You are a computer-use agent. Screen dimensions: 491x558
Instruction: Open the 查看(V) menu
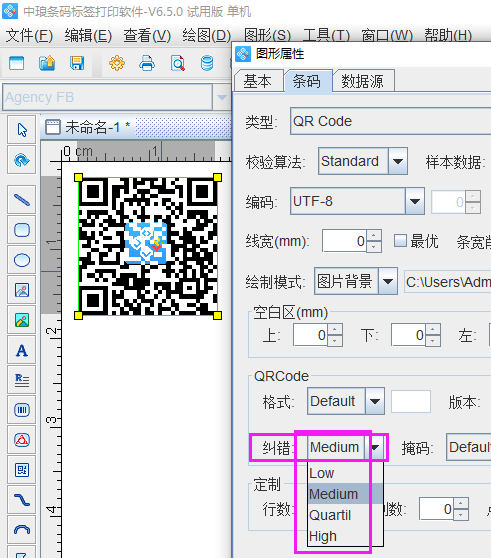click(147, 36)
